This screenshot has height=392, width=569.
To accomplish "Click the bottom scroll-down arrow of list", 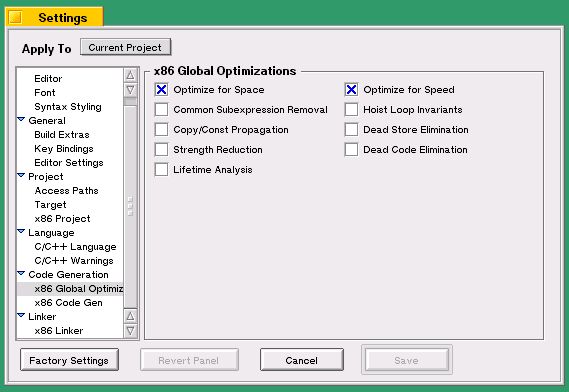I will pyautogui.click(x=130, y=331).
